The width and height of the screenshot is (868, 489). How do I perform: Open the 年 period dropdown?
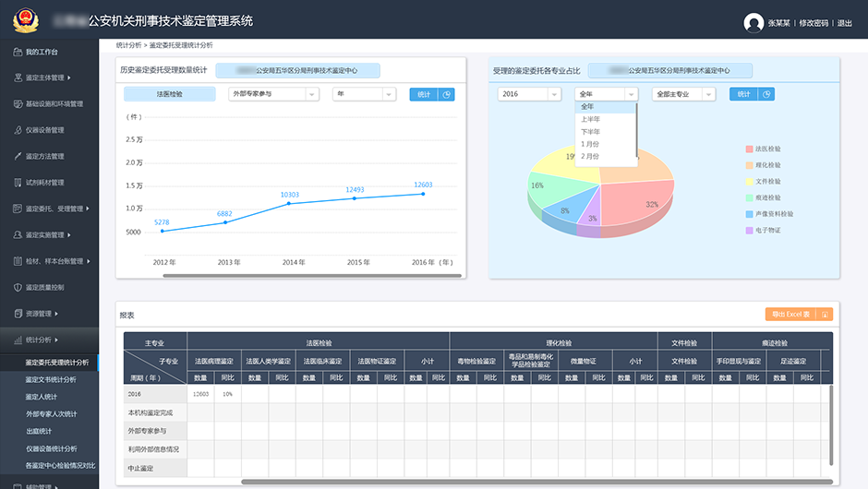tap(364, 94)
